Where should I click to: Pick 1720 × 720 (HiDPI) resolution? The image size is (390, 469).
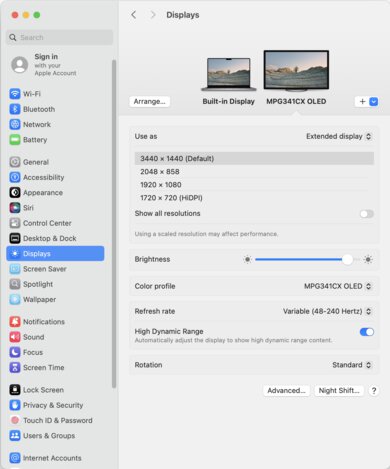(x=254, y=198)
